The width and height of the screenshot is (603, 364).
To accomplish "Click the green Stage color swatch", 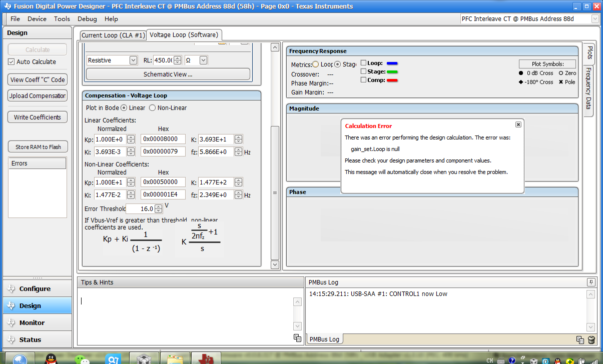I will tap(392, 72).
